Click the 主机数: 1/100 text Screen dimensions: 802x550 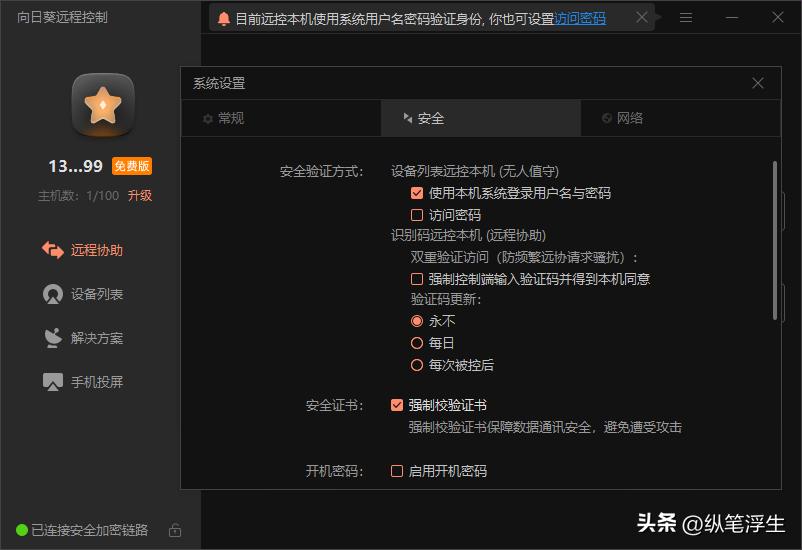(x=78, y=195)
